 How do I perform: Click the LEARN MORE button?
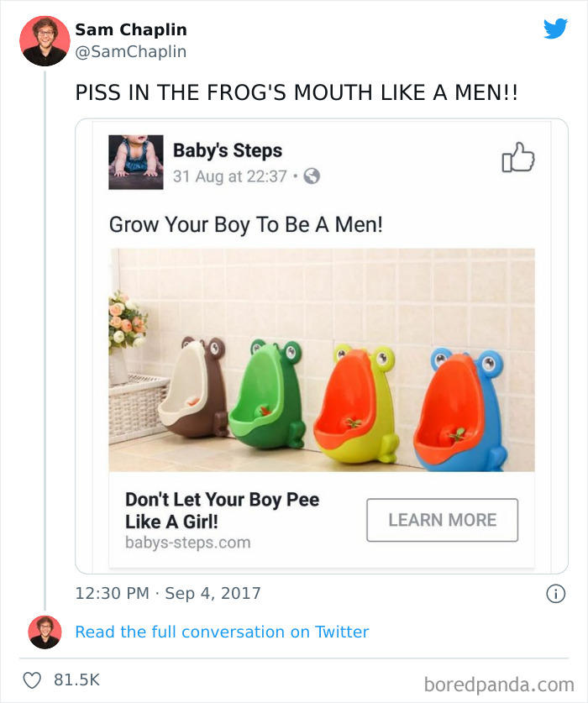coord(442,520)
